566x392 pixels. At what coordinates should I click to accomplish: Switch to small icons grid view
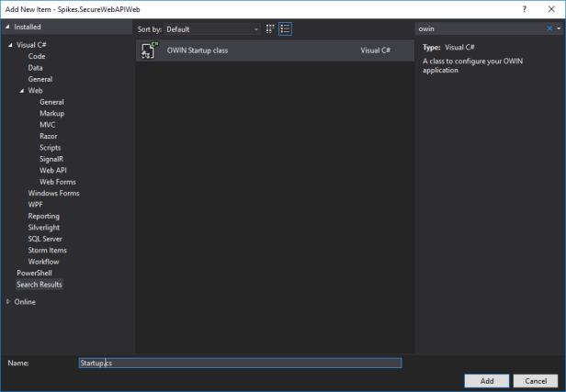point(270,28)
